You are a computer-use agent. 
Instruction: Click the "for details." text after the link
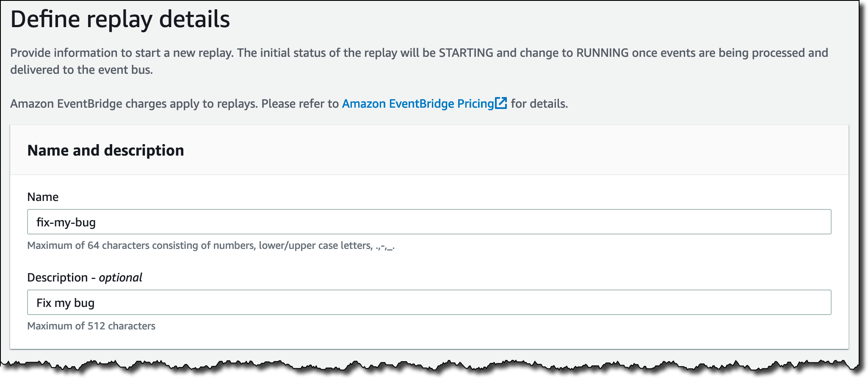pos(539,104)
